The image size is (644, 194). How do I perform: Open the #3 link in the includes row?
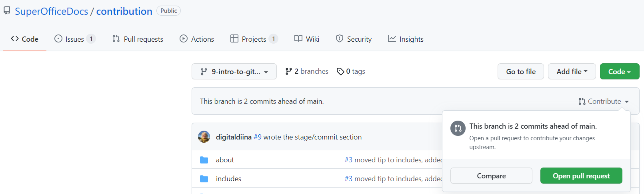(x=348, y=179)
